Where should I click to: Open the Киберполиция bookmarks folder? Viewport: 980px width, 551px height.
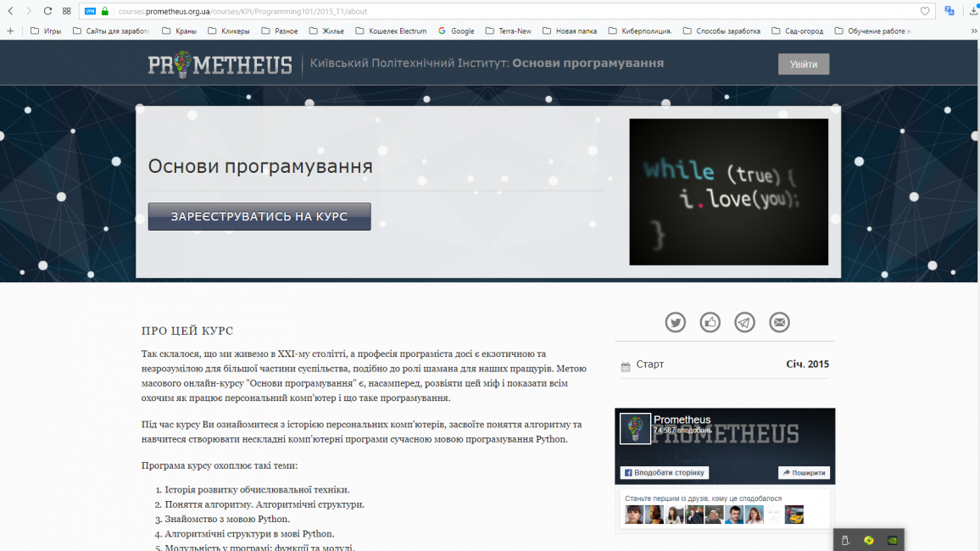pos(641,31)
